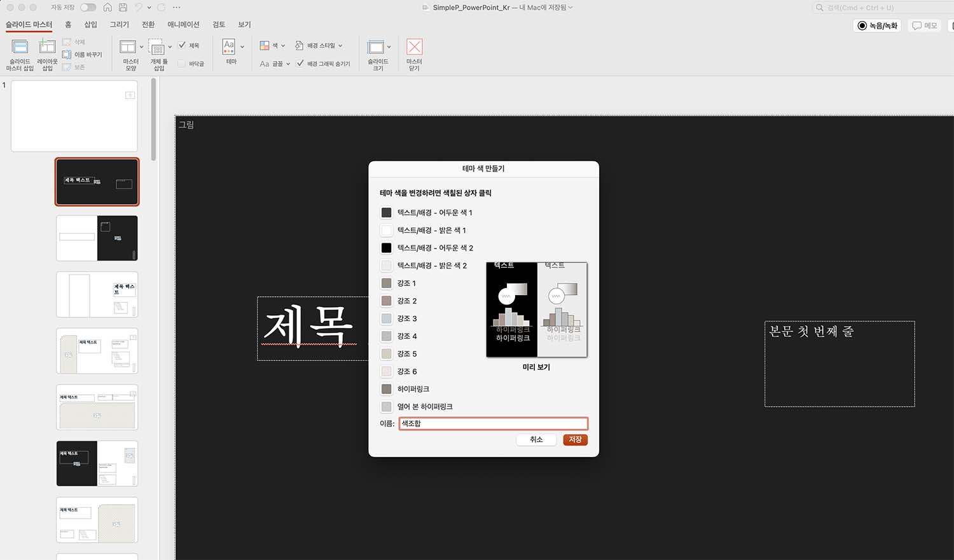Switch to the 전환 tab
This screenshot has width=954, height=560.
[x=148, y=24]
